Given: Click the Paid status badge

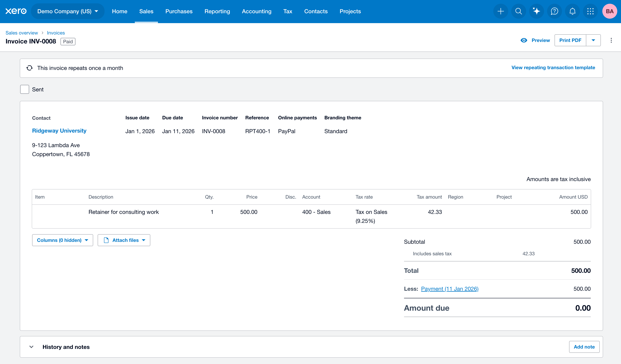Looking at the screenshot, I should pyautogui.click(x=68, y=42).
